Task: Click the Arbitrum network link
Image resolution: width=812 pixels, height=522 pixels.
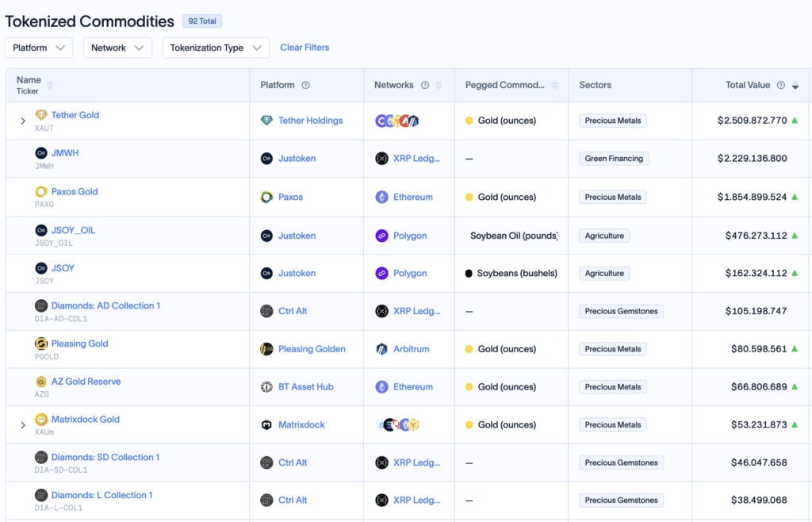Action: click(x=412, y=349)
